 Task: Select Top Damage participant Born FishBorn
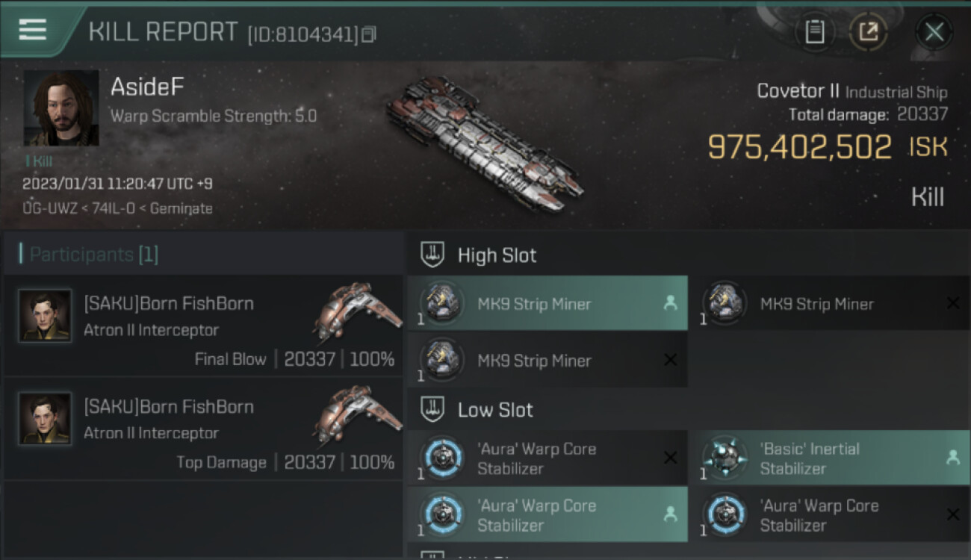pos(204,429)
